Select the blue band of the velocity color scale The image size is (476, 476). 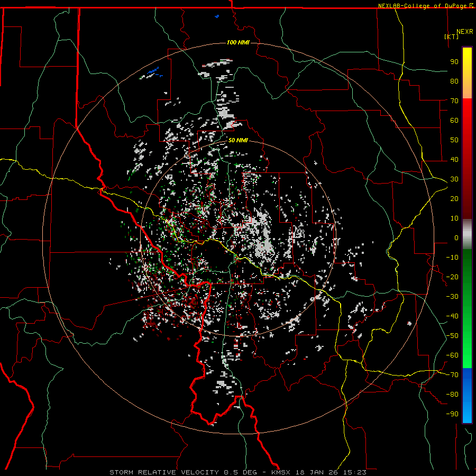[467, 396]
